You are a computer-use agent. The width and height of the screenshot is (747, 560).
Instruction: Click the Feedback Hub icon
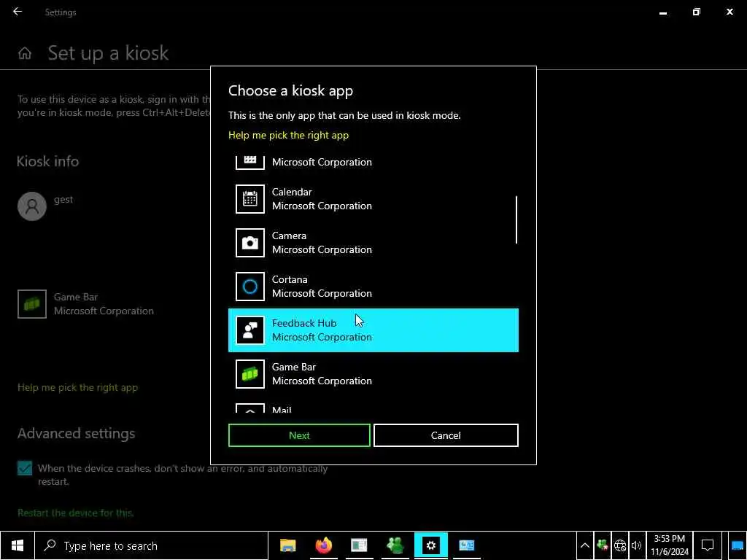(x=250, y=330)
